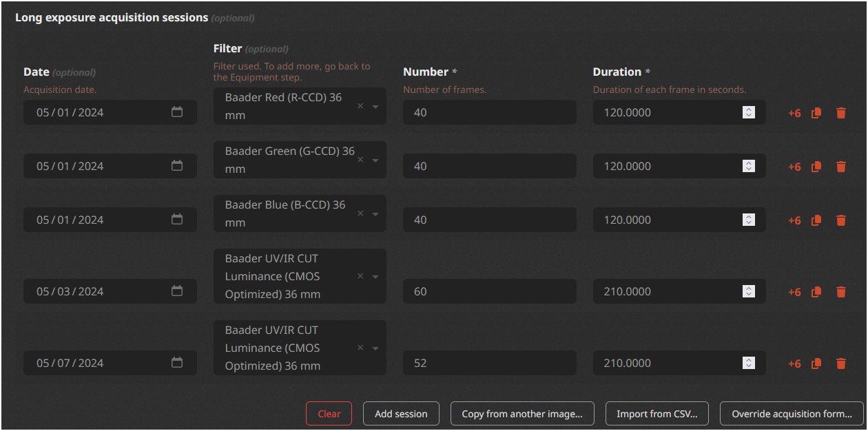The height and width of the screenshot is (431, 868).
Task: Edit duration value in Baader Red row
Action: [679, 112]
